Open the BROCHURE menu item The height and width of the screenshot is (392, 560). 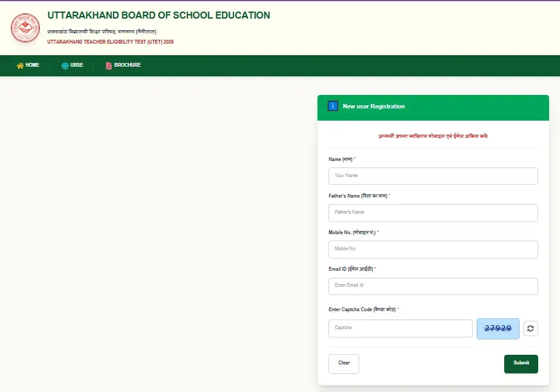tap(123, 65)
